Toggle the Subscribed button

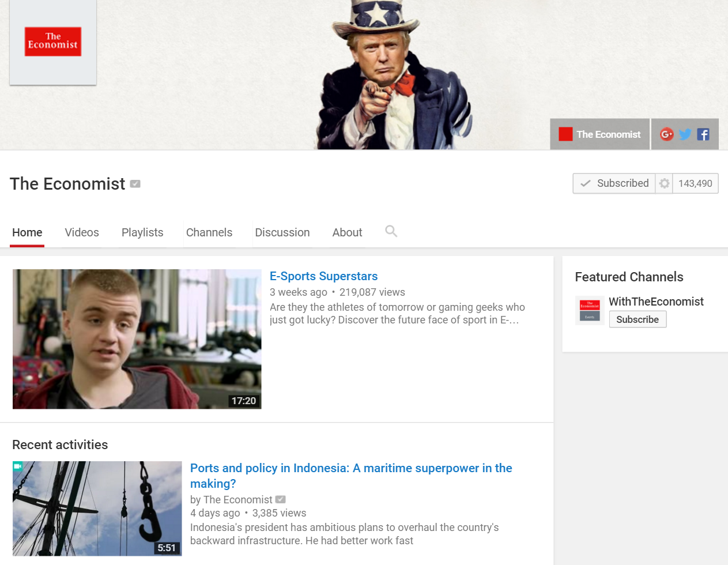614,183
